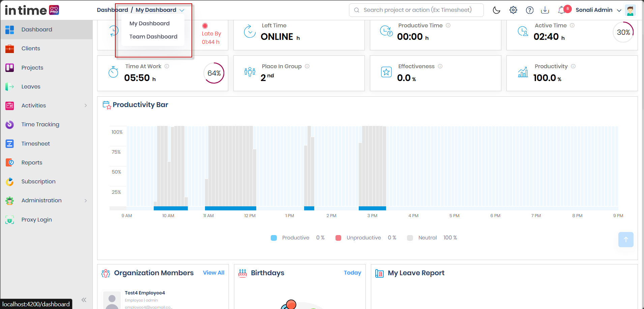Click Productivity info icon
The width and height of the screenshot is (644, 309).
tap(573, 66)
